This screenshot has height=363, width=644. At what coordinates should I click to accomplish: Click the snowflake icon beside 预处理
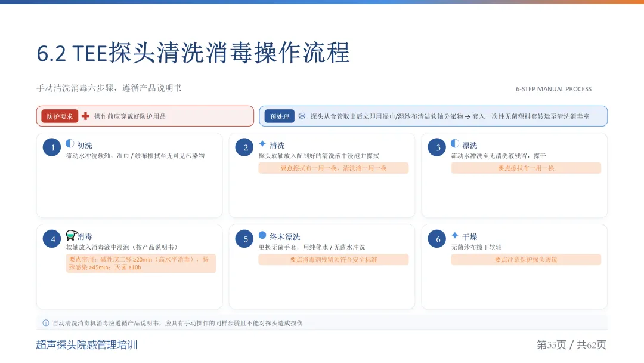[302, 116]
